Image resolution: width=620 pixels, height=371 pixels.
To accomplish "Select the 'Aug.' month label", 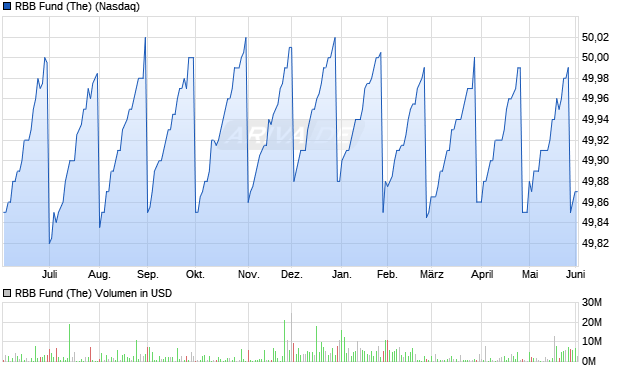I will [x=99, y=274].
